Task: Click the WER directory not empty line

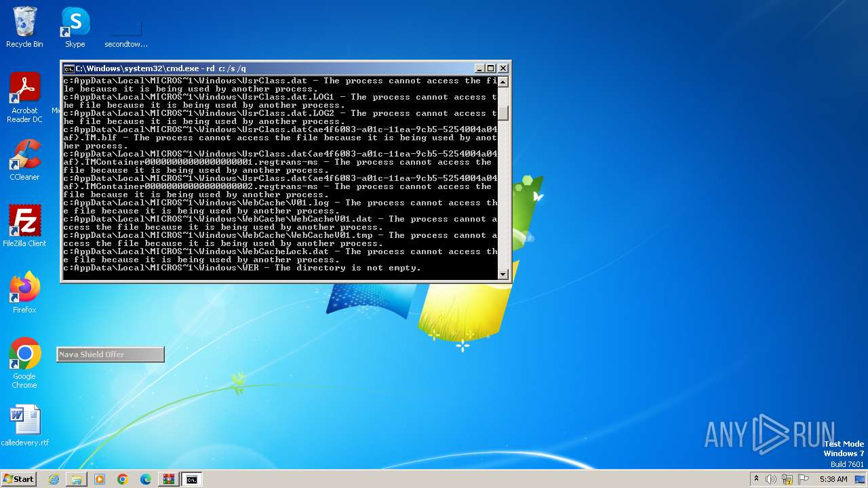Action: pyautogui.click(x=242, y=268)
